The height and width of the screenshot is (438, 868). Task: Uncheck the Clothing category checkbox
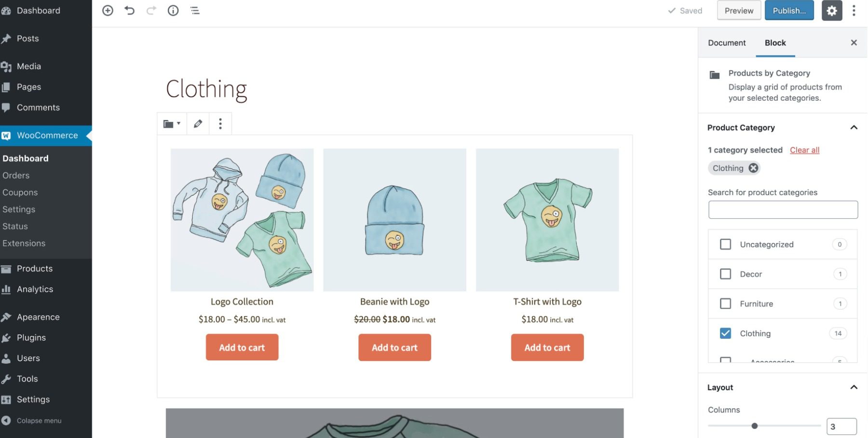tap(725, 333)
